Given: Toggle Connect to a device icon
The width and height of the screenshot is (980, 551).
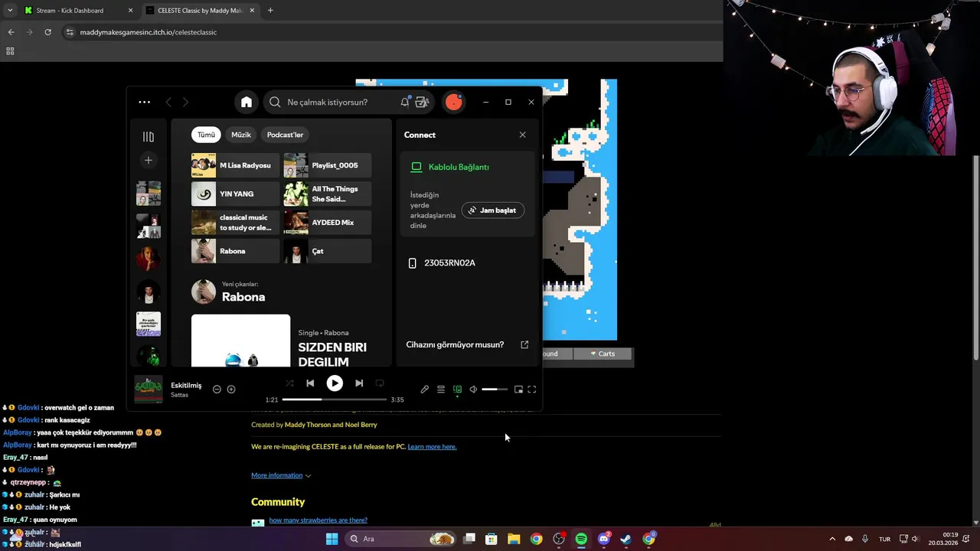Looking at the screenshot, I should (x=457, y=390).
